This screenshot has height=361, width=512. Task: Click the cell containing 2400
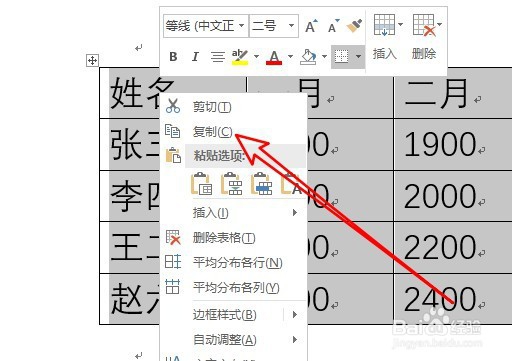point(453,299)
